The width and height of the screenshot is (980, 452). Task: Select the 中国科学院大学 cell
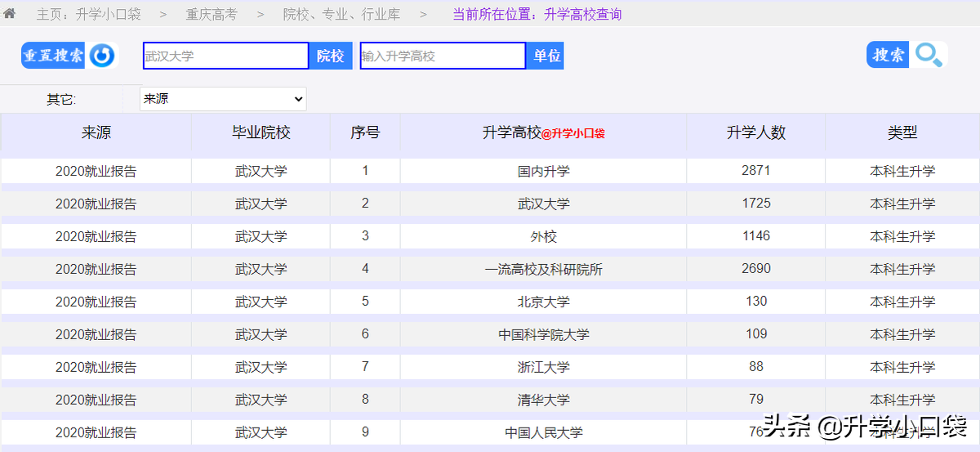point(544,334)
